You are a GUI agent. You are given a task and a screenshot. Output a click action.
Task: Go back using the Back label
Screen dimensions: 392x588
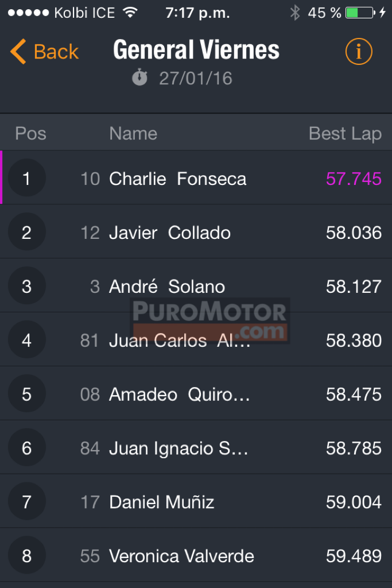[56, 51]
